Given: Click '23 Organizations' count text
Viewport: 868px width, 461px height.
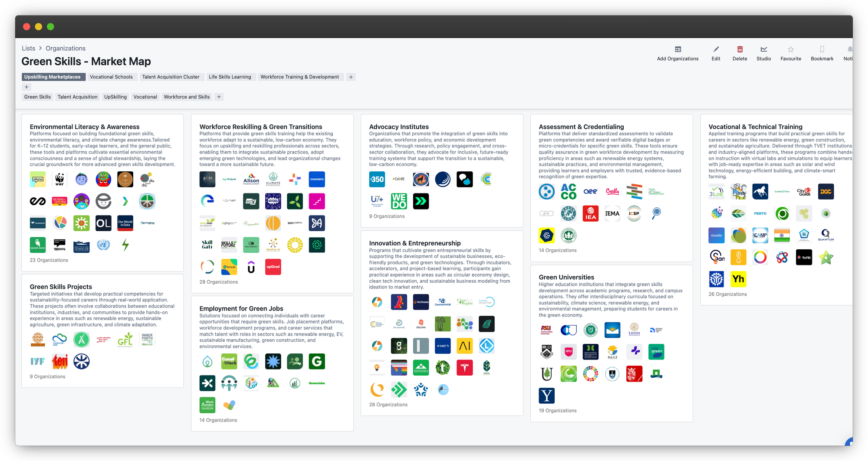Looking at the screenshot, I should [x=49, y=260].
